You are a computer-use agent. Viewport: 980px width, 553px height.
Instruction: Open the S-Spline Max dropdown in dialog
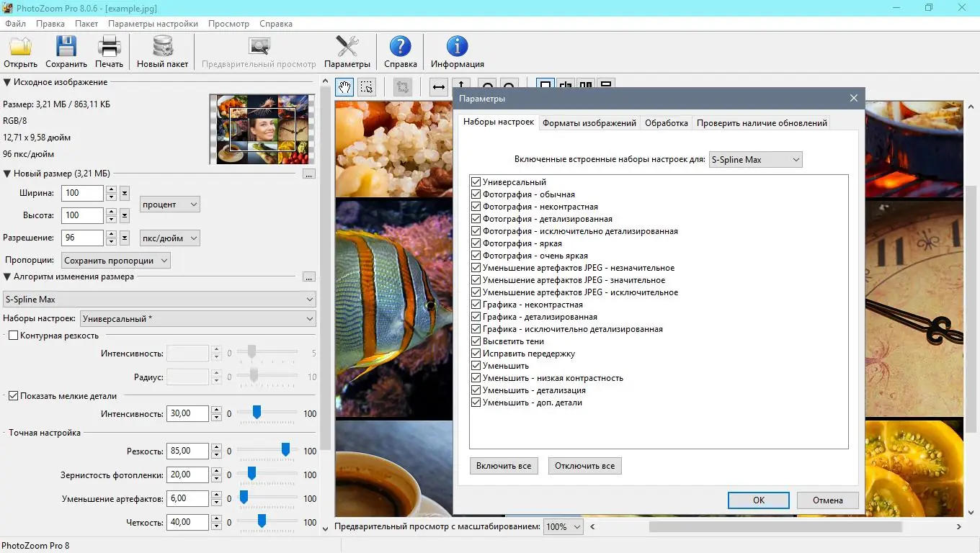tap(755, 160)
